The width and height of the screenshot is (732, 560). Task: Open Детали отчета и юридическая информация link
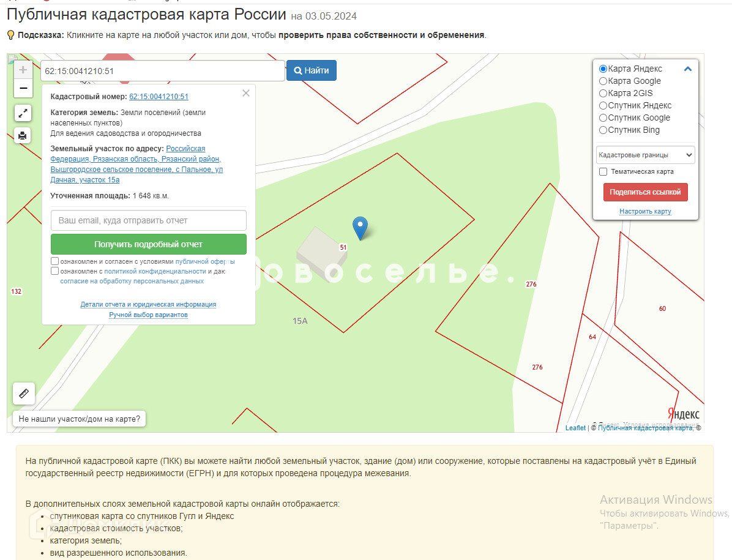[149, 304]
